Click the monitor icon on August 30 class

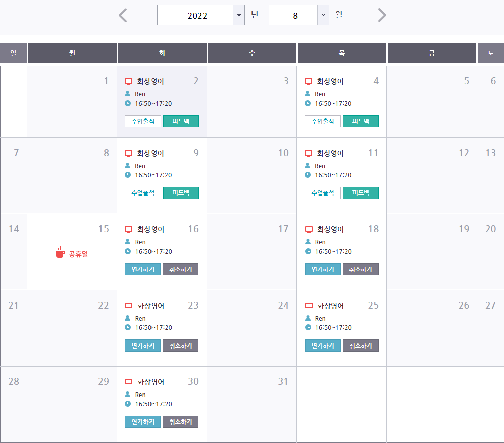click(128, 382)
